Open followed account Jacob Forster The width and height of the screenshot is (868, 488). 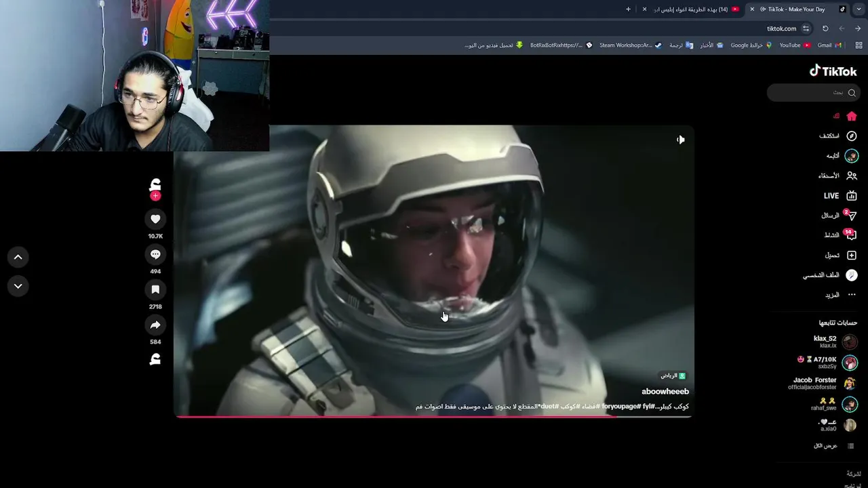coord(823,384)
